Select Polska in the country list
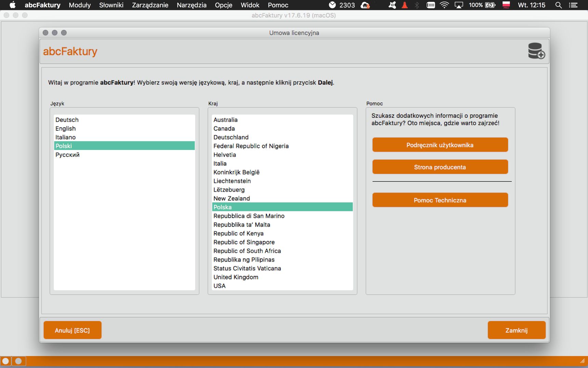The width and height of the screenshot is (588, 368). tap(282, 207)
